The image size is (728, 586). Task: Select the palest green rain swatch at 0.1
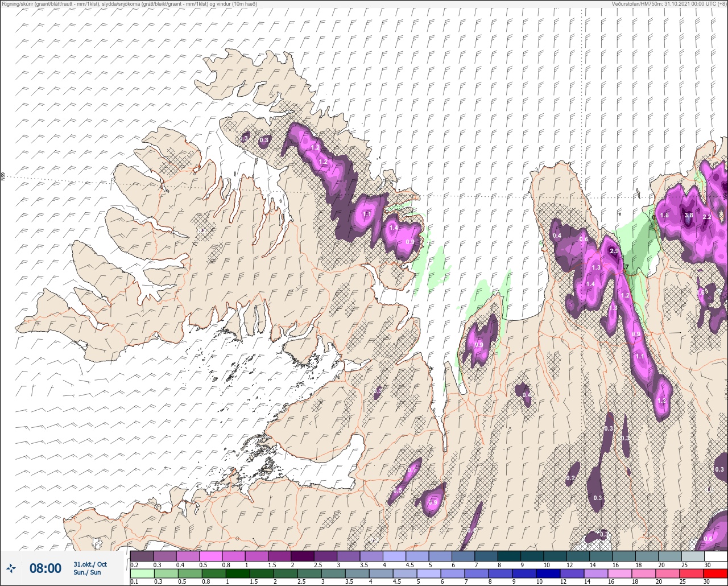point(142,573)
